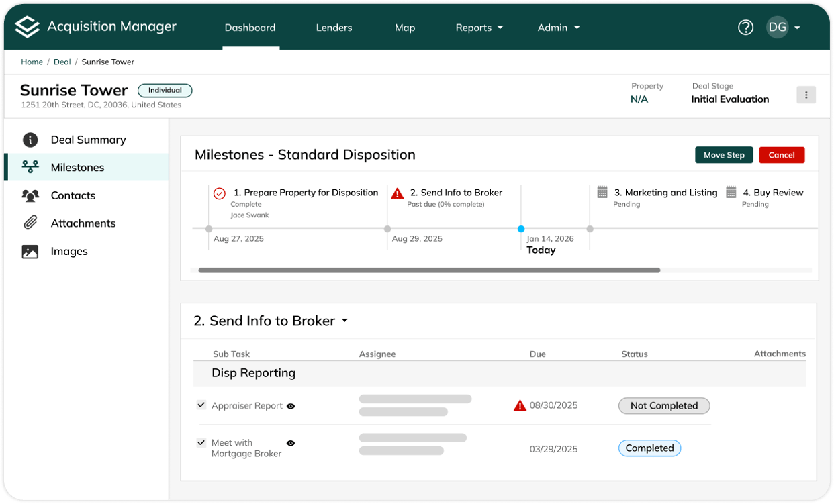Screen dimensions: 834x504
Task: Follow the Home breadcrumb link
Action: point(32,62)
